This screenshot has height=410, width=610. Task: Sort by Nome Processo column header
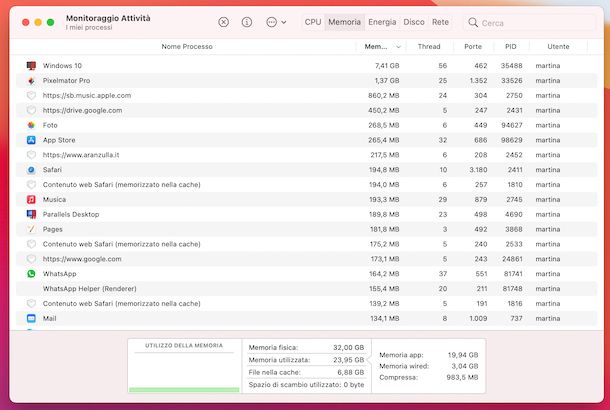(187, 46)
